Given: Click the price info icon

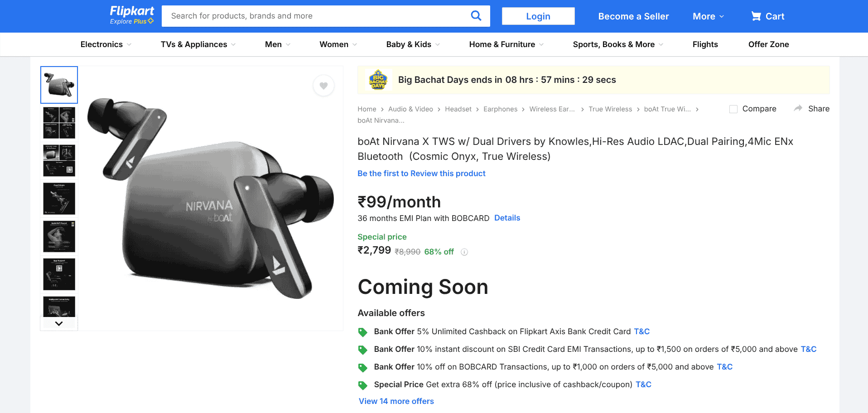Looking at the screenshot, I should click(x=464, y=252).
